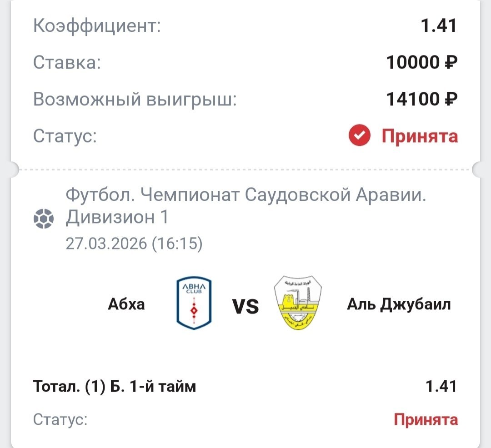The width and height of the screenshot is (491, 448).
Task: Click the Абха team name
Action: tap(126, 304)
